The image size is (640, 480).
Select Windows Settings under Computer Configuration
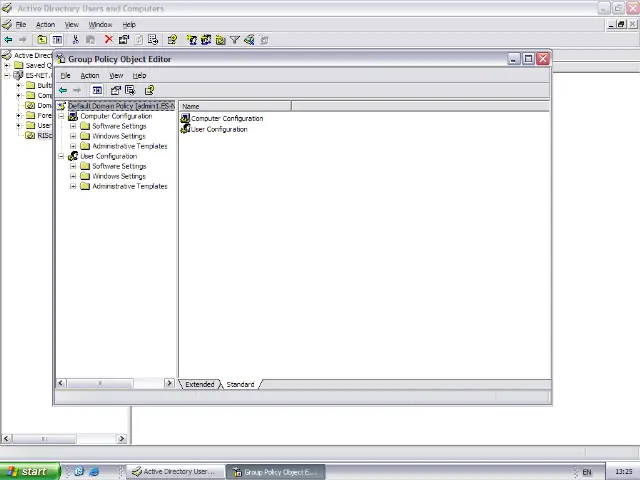[119, 136]
